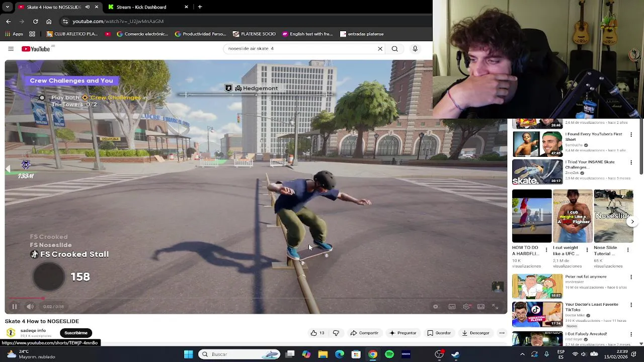The height and width of the screenshot is (362, 644).
Task: Dislike the video
Action: pyautogui.click(x=336, y=333)
